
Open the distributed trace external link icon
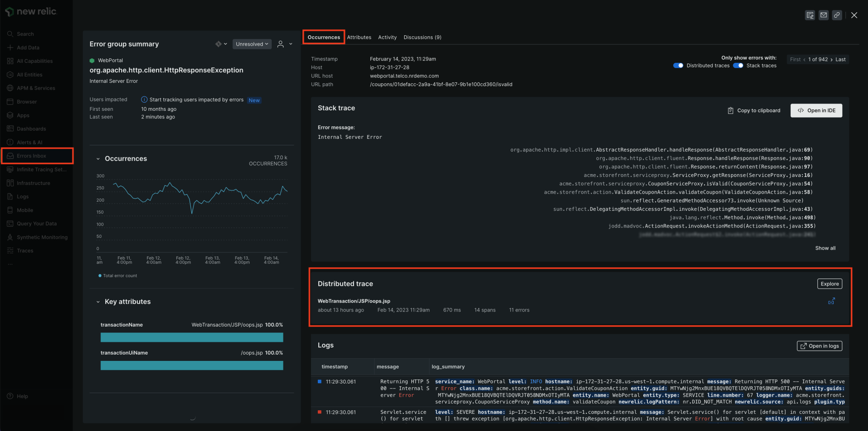tap(832, 301)
